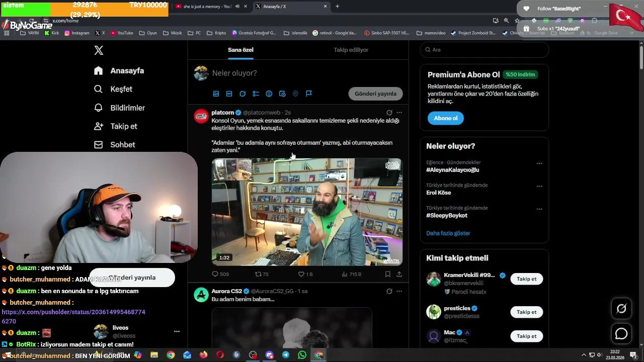Add an image to the new post
Image resolution: width=644 pixels, height=362 pixels.
(x=216, y=94)
